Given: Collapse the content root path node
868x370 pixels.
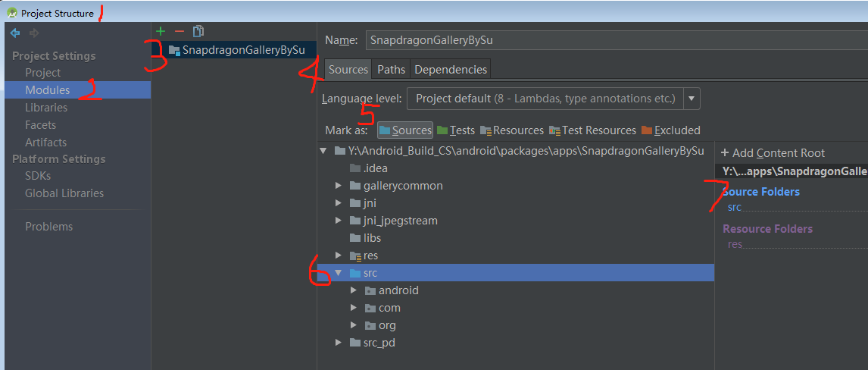Looking at the screenshot, I should click(323, 151).
